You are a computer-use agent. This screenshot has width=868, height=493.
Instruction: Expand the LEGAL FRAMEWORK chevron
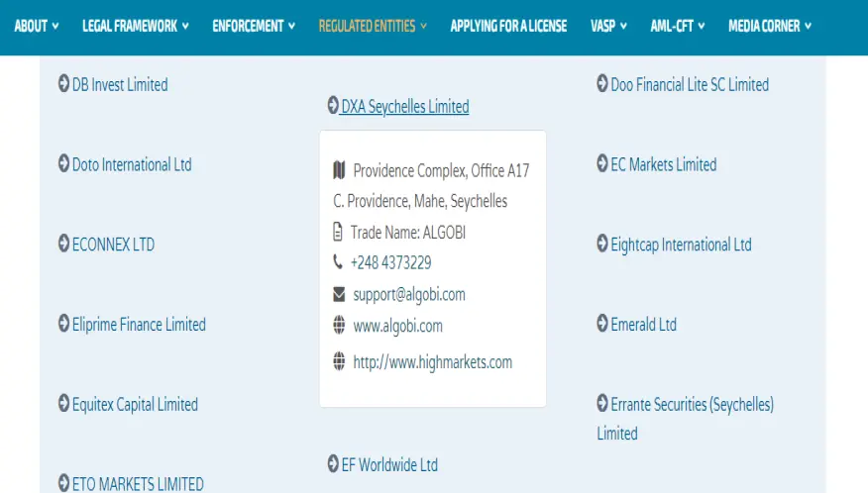click(x=185, y=26)
